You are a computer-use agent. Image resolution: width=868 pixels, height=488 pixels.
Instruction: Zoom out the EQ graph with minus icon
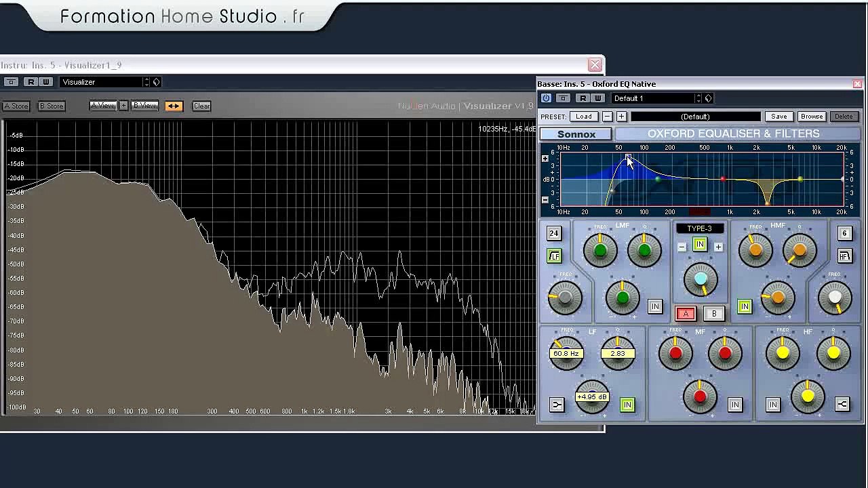pos(545,200)
